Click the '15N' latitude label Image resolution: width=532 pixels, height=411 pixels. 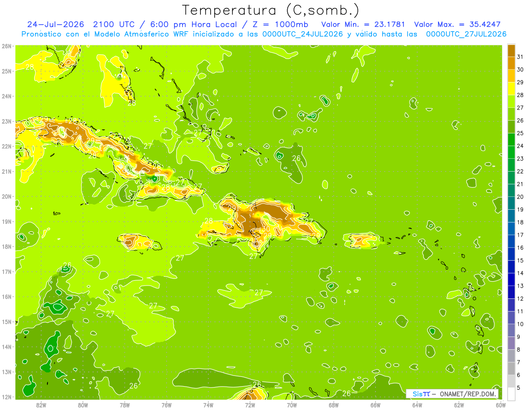coord(6,321)
